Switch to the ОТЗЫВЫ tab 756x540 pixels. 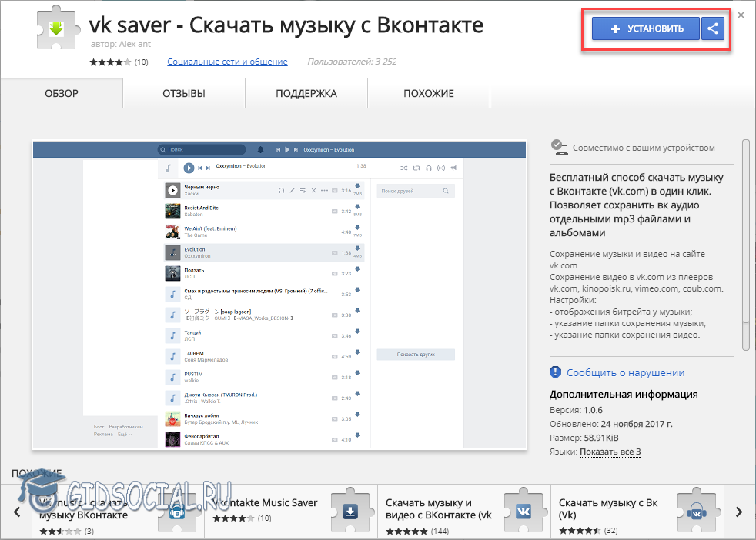(x=183, y=94)
